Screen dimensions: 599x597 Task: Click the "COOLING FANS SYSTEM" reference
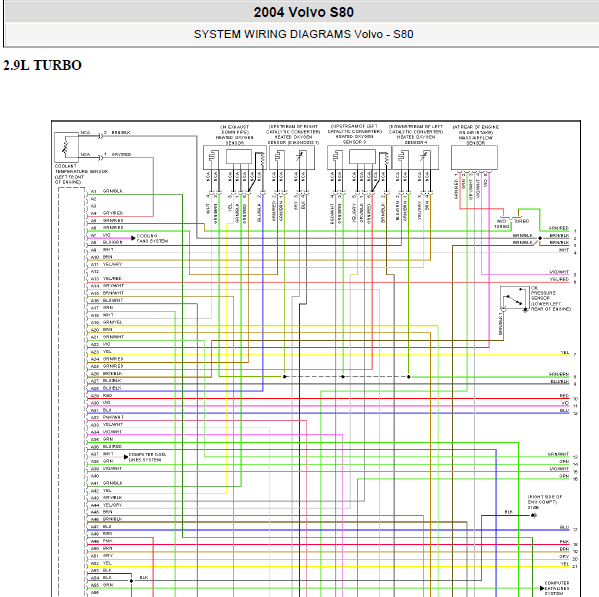[x=152, y=238]
